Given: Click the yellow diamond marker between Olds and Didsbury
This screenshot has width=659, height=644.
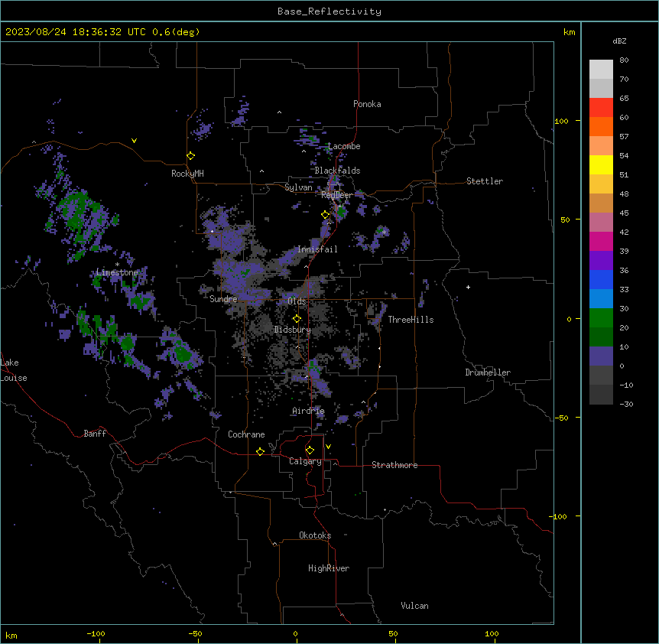Looking at the screenshot, I should (297, 319).
